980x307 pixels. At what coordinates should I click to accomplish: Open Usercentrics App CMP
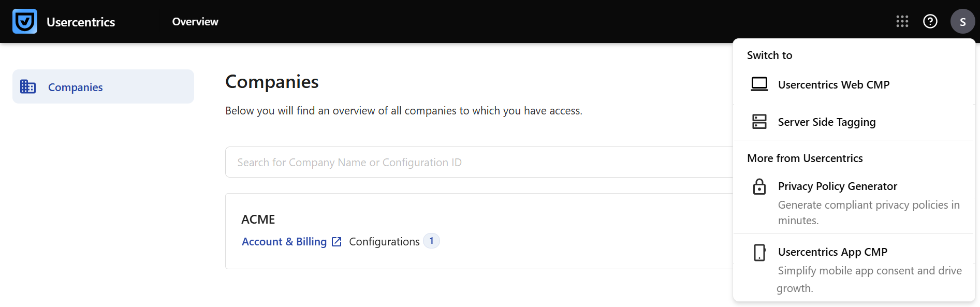[x=832, y=252]
